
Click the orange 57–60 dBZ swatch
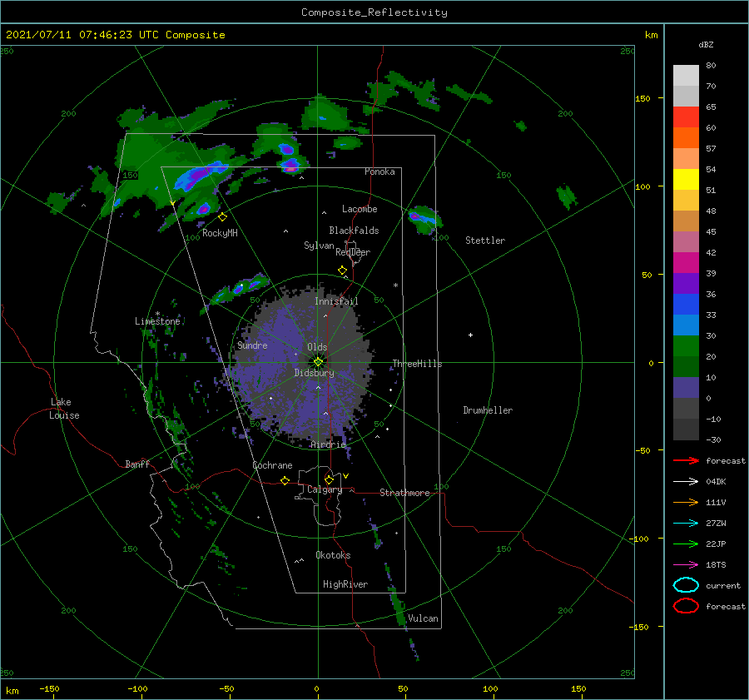pos(686,138)
